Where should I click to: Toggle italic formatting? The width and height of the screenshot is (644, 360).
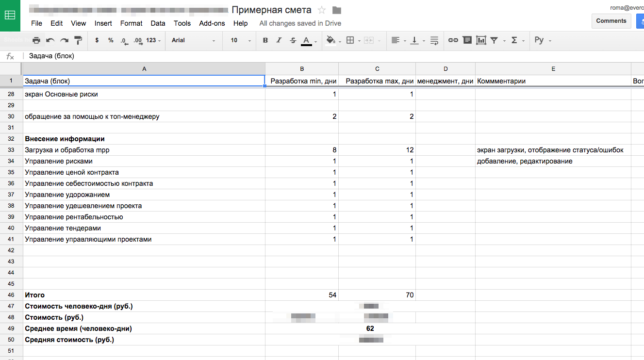pos(279,40)
